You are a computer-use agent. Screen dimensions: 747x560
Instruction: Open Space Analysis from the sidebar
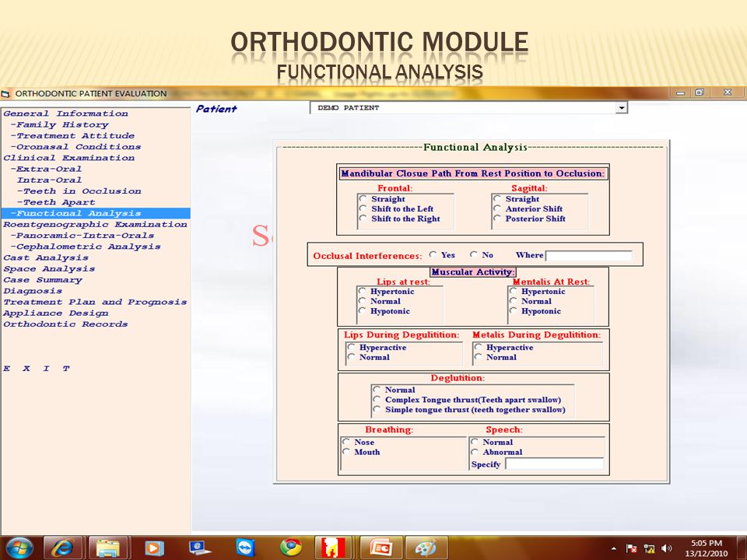[x=49, y=268]
